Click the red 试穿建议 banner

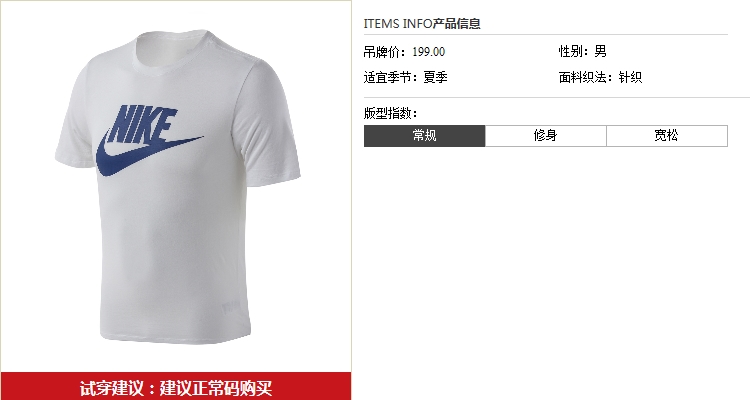tap(176, 387)
